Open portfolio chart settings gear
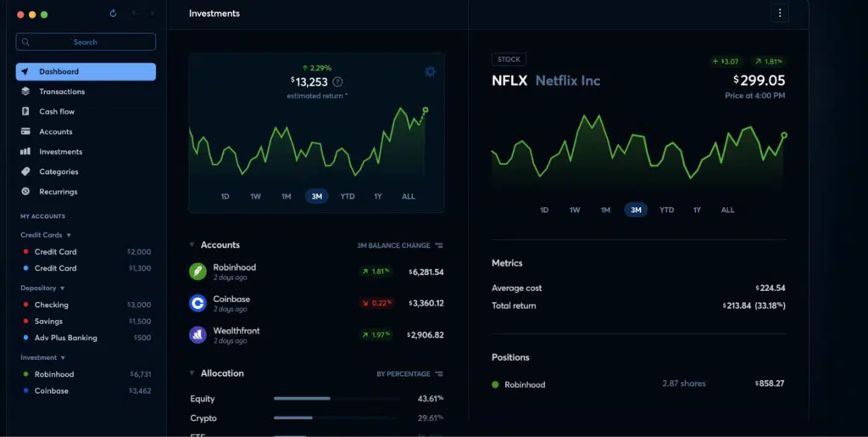 coord(430,71)
